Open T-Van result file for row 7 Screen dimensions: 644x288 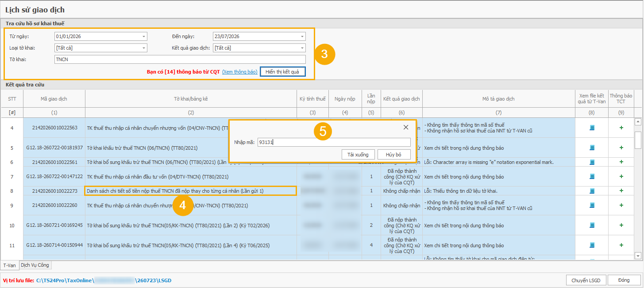592,177
